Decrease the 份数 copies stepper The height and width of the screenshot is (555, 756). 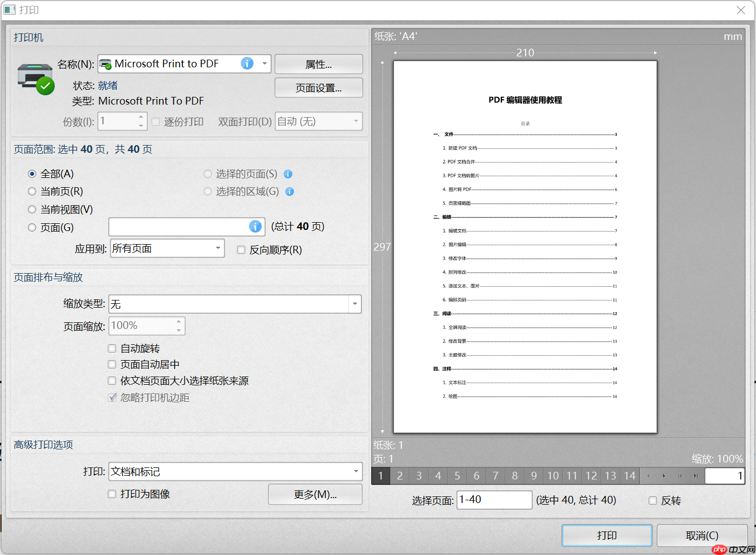click(x=141, y=126)
